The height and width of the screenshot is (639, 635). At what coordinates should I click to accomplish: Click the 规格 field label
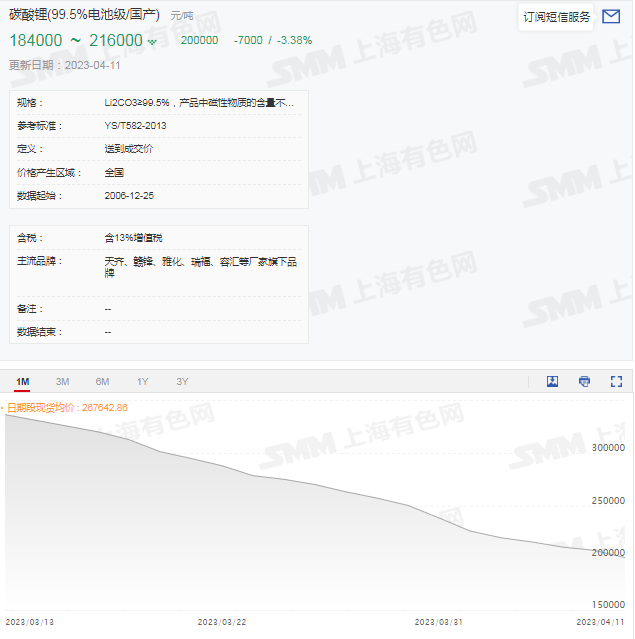[30, 102]
